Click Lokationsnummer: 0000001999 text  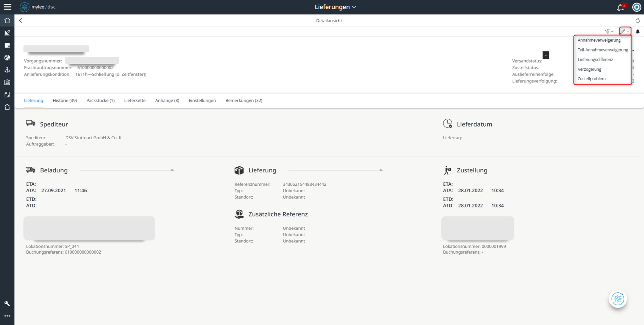coord(475,246)
